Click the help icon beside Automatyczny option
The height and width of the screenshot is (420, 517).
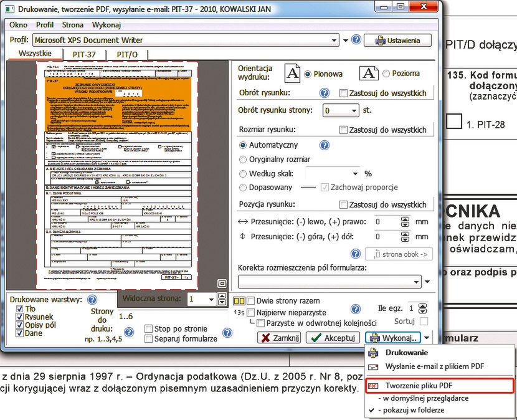[324, 145]
